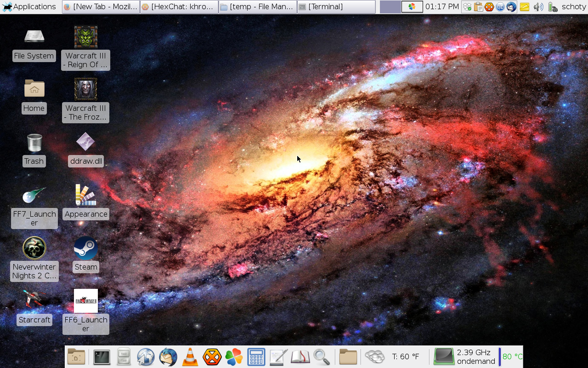Click the 80 °C temperature sensor reading
This screenshot has height=368, width=588.
tap(513, 356)
